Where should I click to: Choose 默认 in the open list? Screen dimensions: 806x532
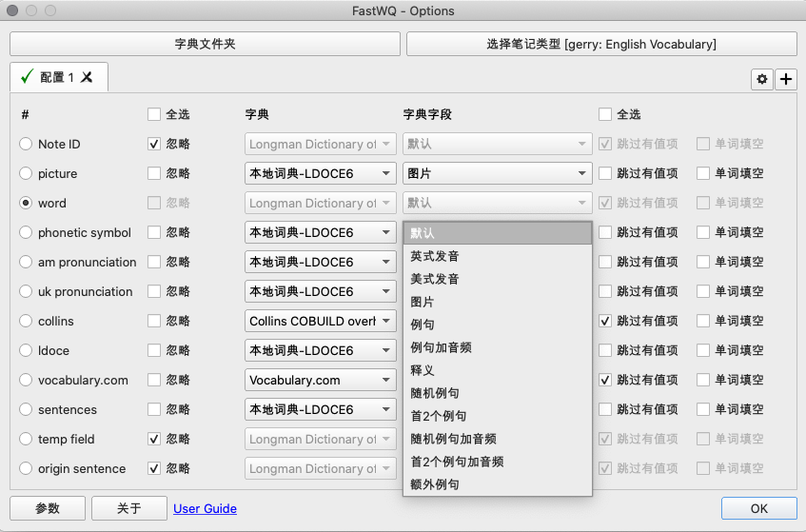click(498, 233)
